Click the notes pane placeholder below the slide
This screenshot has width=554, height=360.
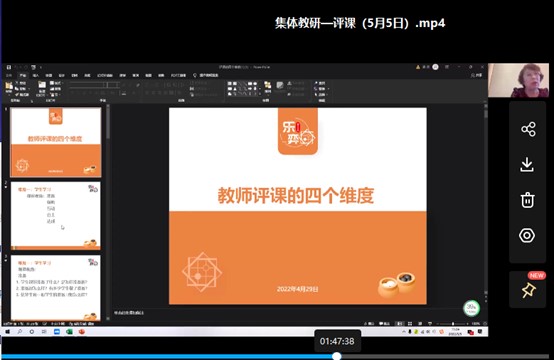point(129,313)
